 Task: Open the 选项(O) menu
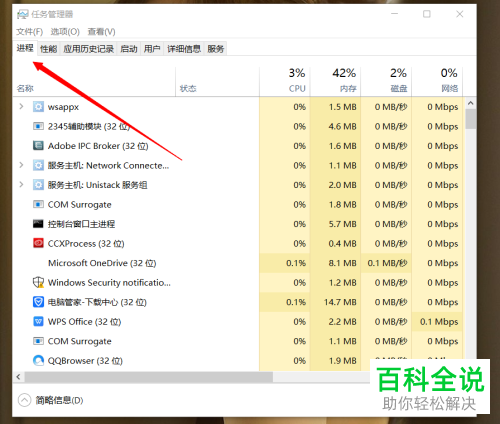[x=65, y=32]
